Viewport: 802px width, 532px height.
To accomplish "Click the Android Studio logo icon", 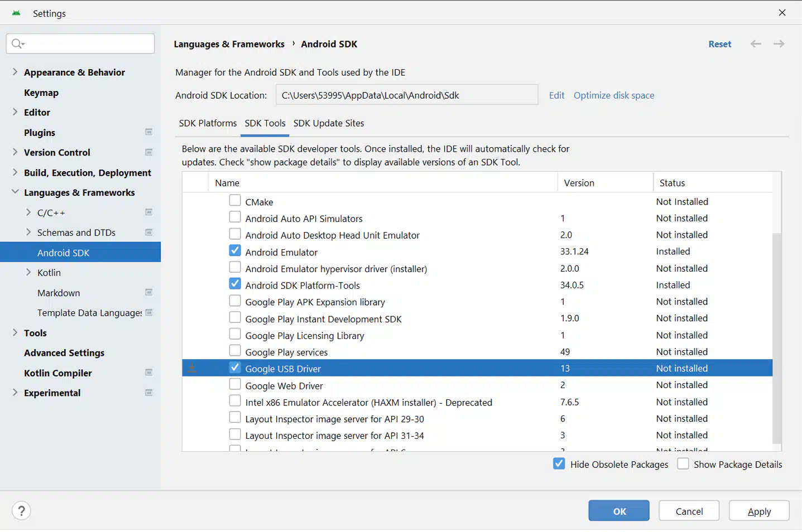I will click(16, 13).
